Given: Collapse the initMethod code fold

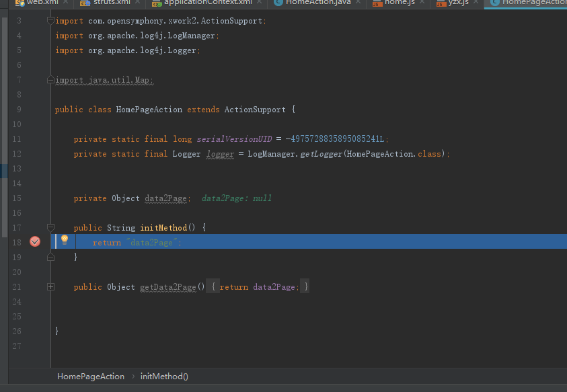Looking at the screenshot, I should 50,227.
